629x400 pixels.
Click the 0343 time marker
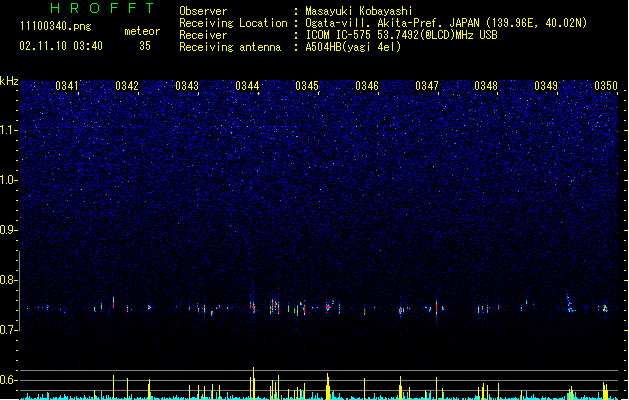[x=187, y=86]
